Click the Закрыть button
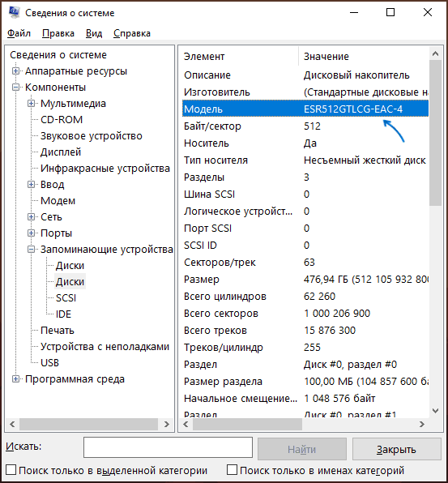The width and height of the screenshot is (448, 483). coord(396,449)
